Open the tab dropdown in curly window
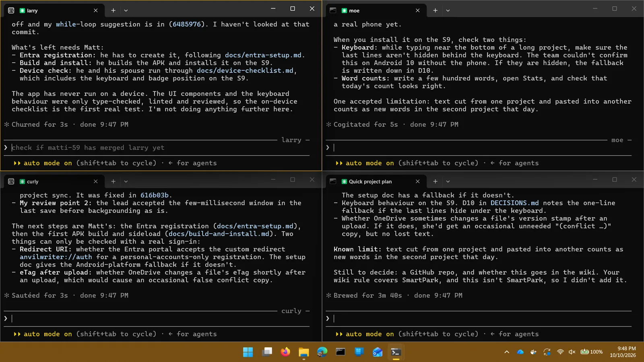Viewport: 644px width, 362px height. point(126,181)
